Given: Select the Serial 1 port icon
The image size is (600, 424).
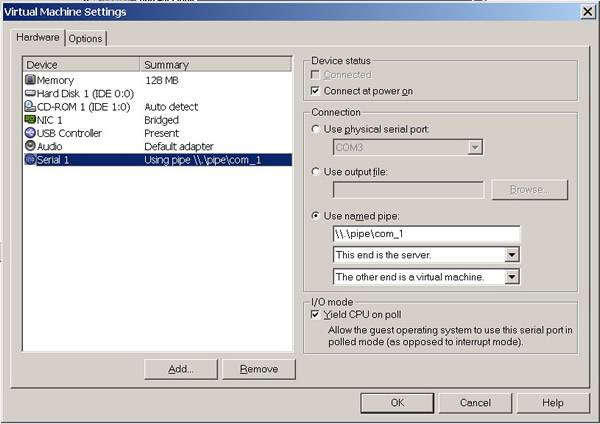Looking at the screenshot, I should point(30,159).
